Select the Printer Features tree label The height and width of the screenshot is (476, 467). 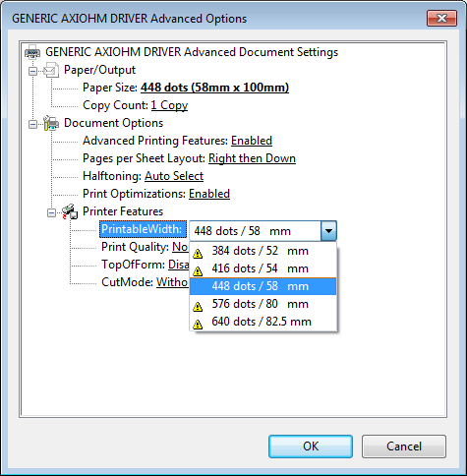(123, 211)
